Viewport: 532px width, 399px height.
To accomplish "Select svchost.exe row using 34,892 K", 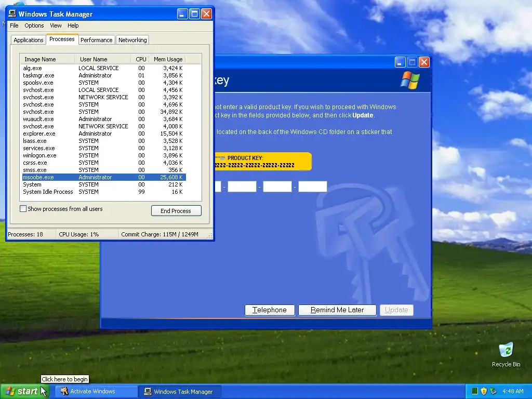I will tap(104, 112).
